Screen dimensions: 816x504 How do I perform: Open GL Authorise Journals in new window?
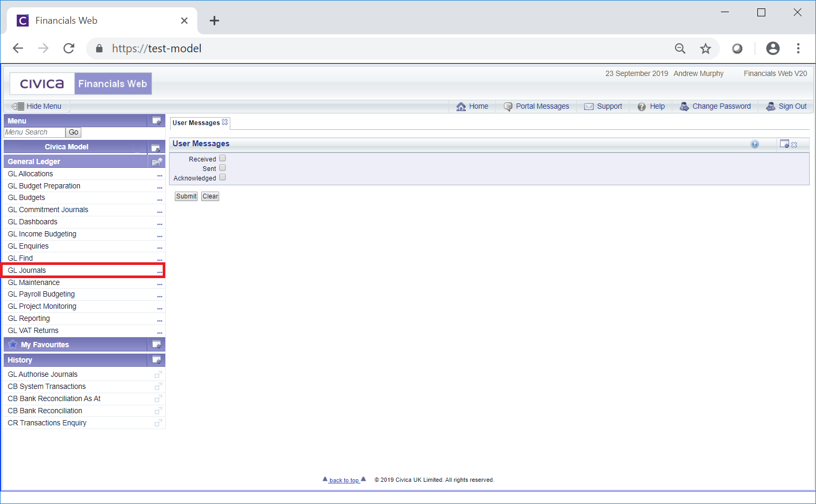point(158,375)
